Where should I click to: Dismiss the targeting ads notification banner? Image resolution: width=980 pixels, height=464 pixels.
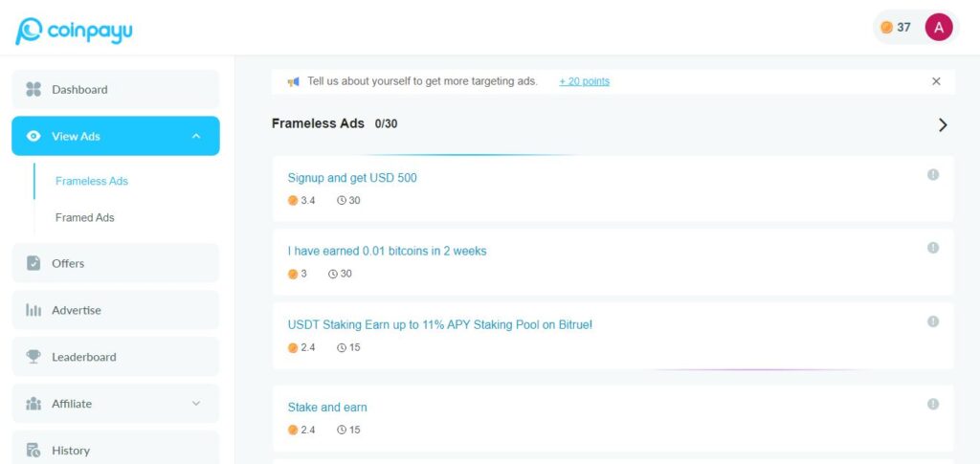[936, 81]
